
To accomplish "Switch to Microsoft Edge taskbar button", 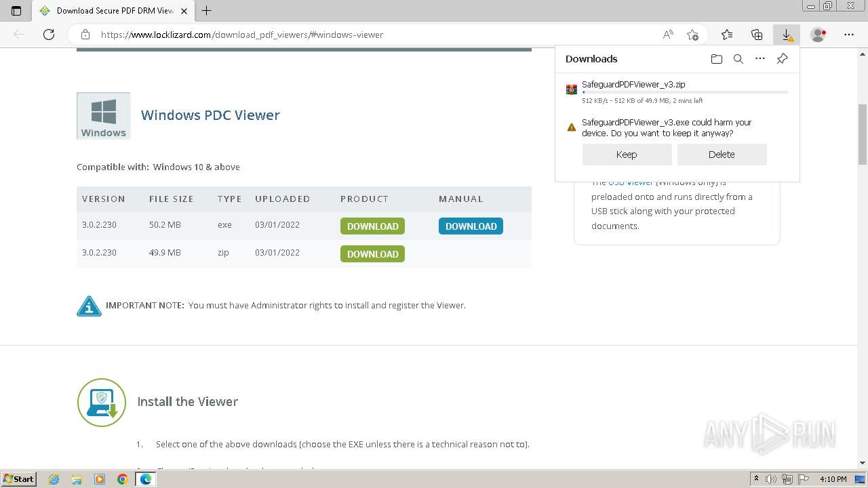I will click(146, 479).
